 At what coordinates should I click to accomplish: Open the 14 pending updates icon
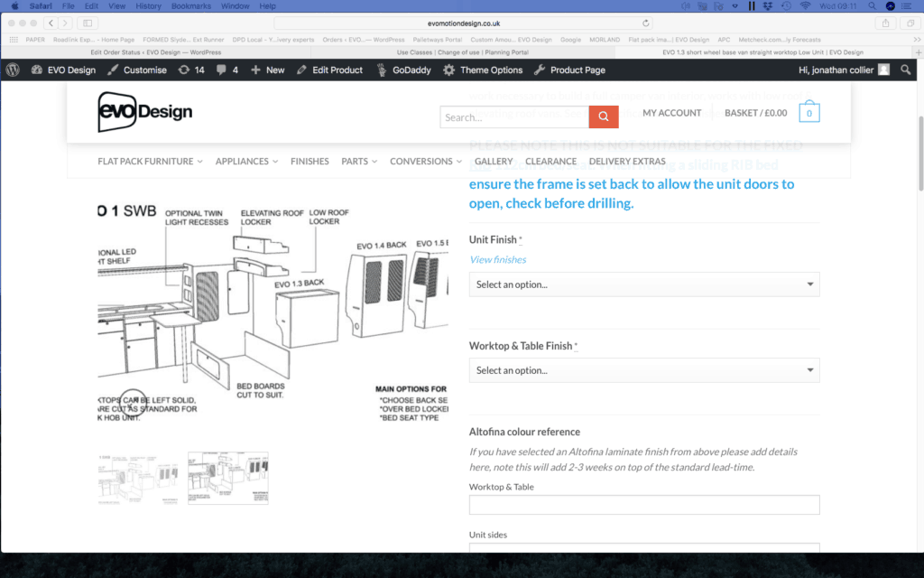point(191,70)
